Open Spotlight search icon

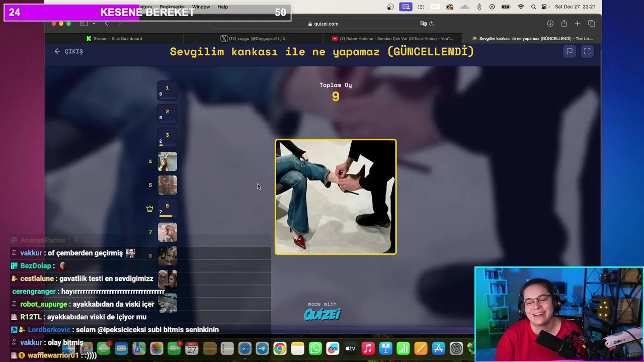coord(533,7)
